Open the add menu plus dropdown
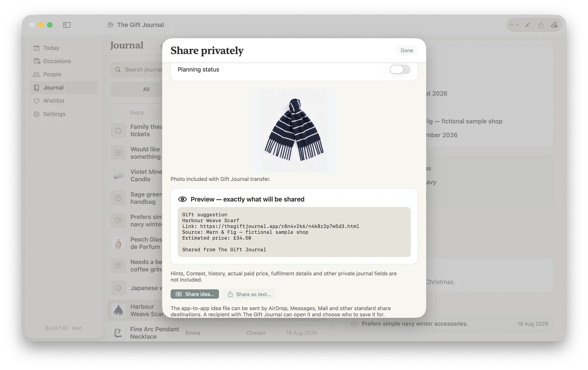The height and width of the screenshot is (370, 588). [514, 25]
